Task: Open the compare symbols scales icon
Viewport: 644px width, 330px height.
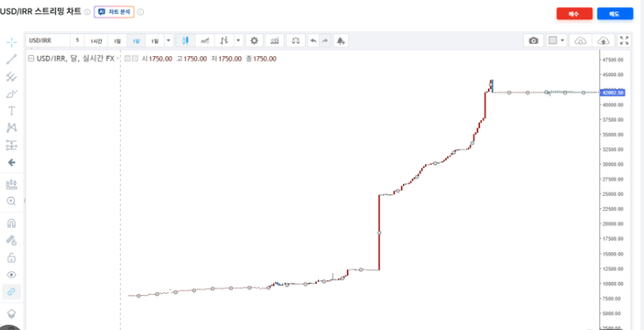Action: pos(296,40)
